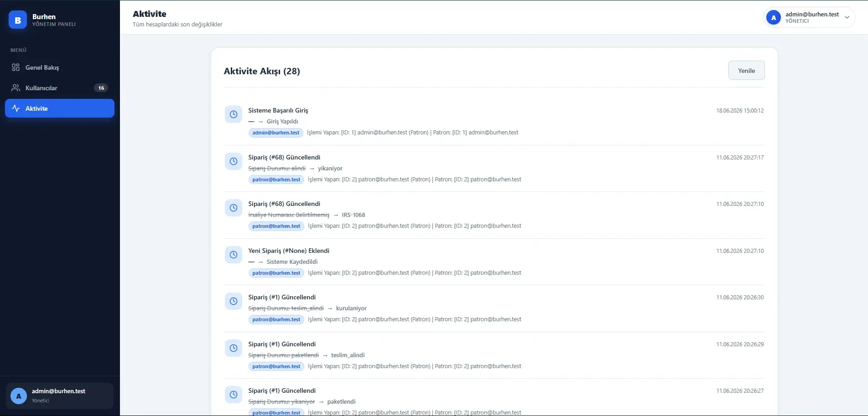Open the Kullanıcılar menu item
The image size is (868, 416).
[x=60, y=88]
